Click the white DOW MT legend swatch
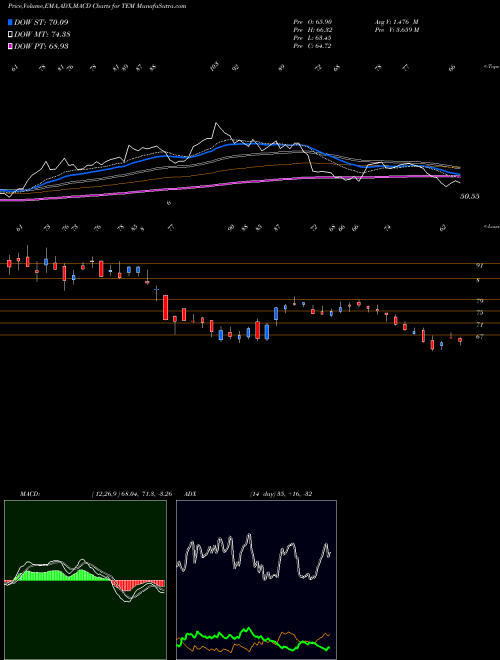500x660 pixels. click(10, 34)
